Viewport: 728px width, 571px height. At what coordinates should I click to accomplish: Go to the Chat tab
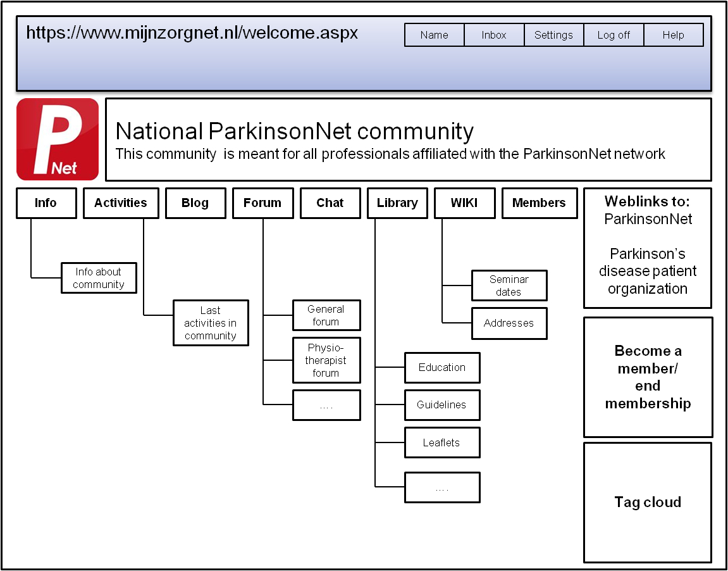point(330,203)
